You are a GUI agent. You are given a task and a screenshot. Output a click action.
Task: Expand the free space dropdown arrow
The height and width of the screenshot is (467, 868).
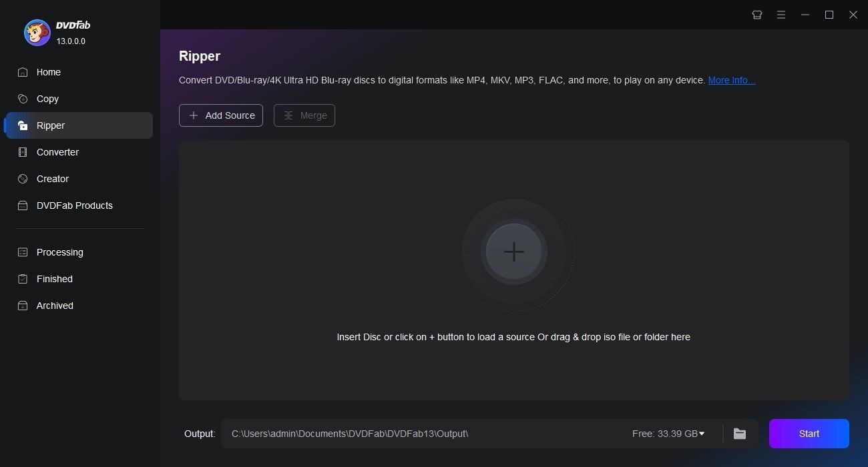coord(702,434)
